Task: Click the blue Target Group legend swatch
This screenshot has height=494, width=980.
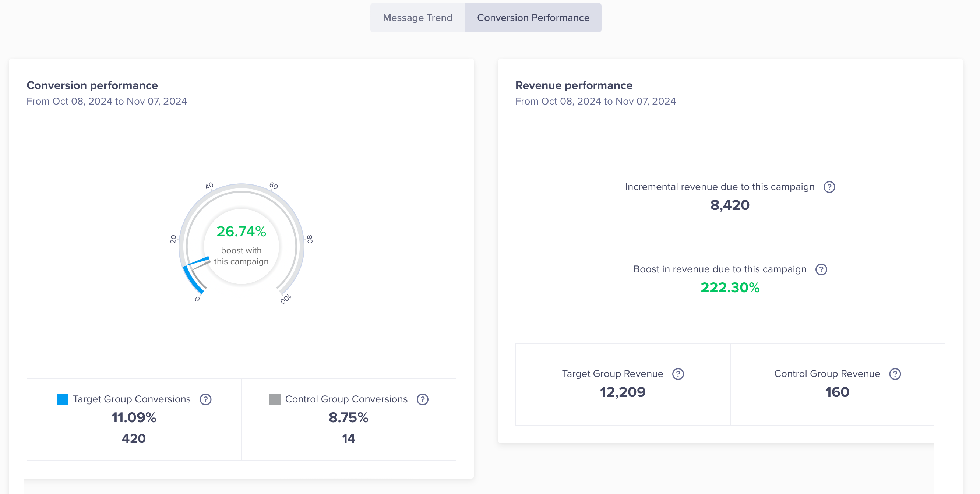Action: pos(62,399)
